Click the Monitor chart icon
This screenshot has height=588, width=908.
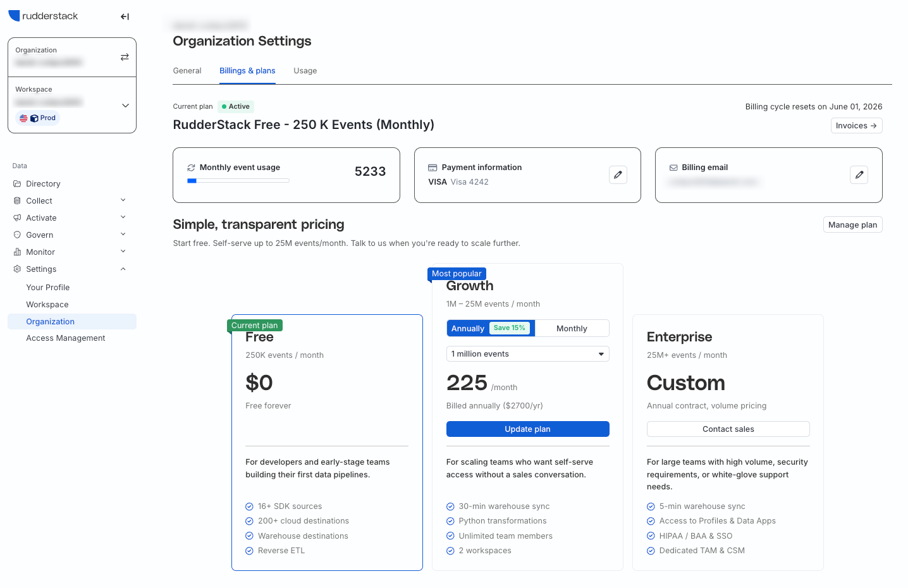click(x=17, y=252)
